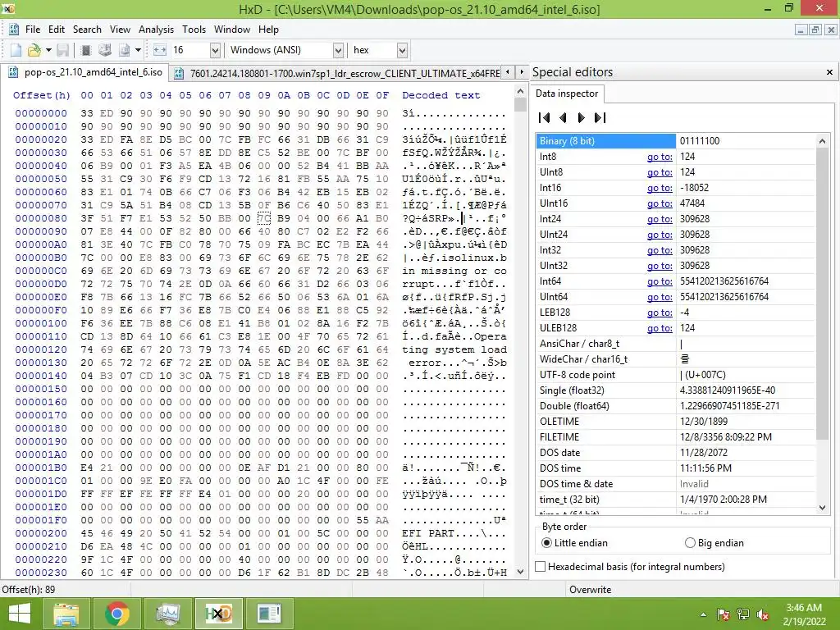Click go to link for LEB128
840x630 pixels.
click(660, 313)
